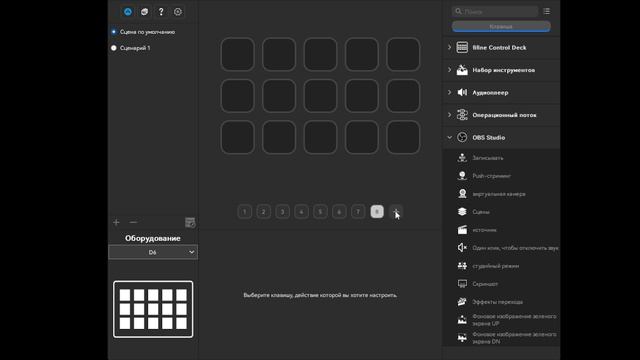The width and height of the screenshot is (640, 360).
Task: Select the 'Клавиша' tab button
Action: (x=501, y=27)
